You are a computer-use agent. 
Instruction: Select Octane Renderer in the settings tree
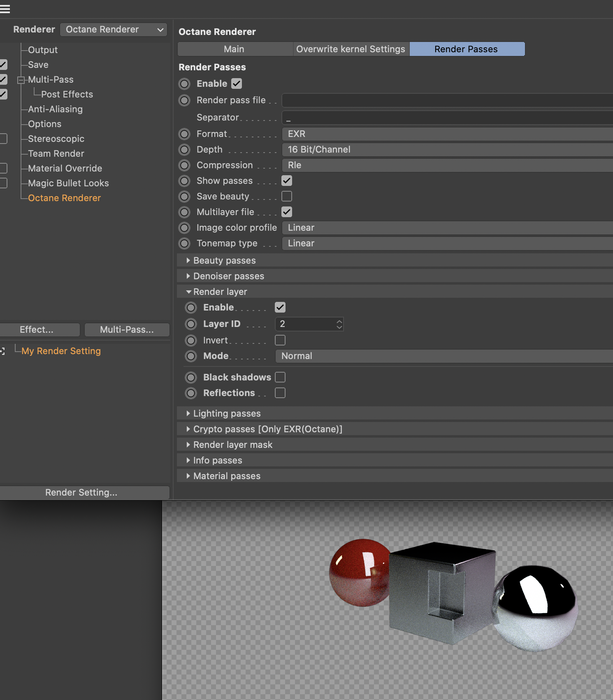click(x=64, y=198)
